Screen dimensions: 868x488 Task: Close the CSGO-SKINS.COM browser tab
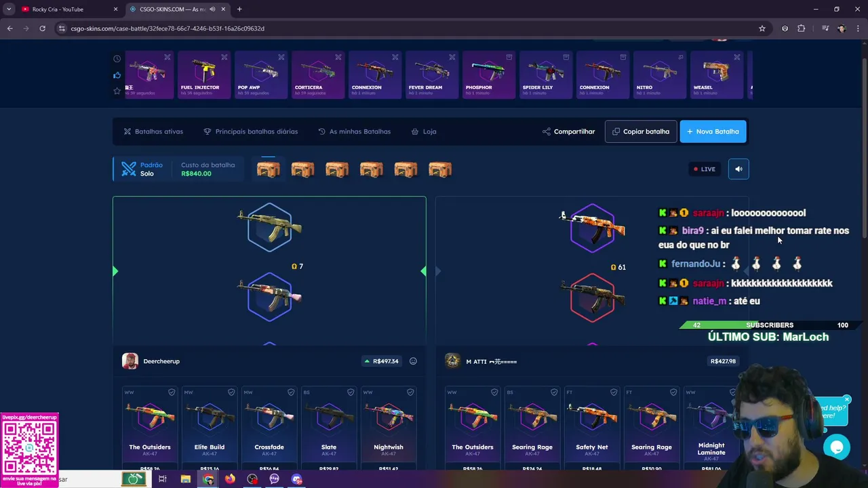coord(223,9)
